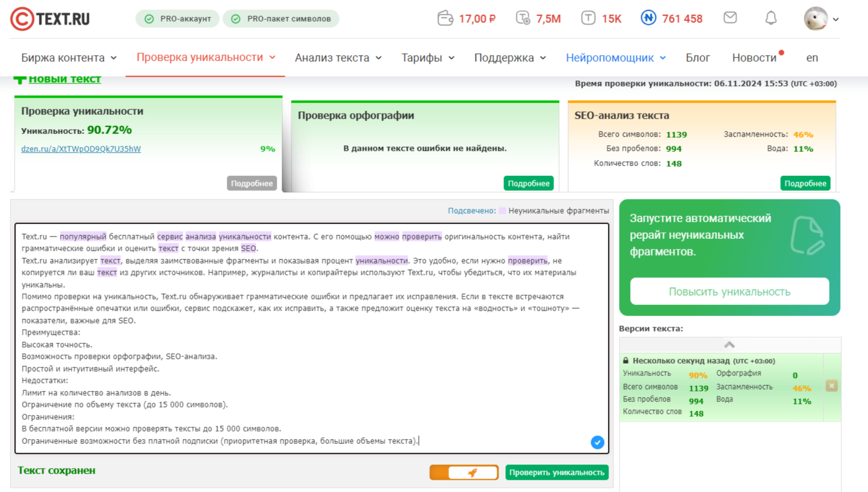This screenshot has width=868, height=492.
Task: Open the TEXT.RU logo home link
Action: 50,19
